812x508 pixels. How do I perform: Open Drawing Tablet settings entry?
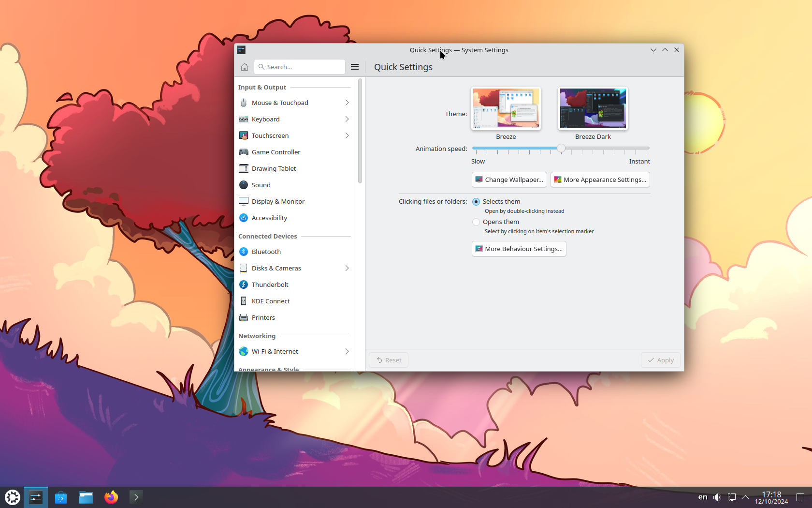click(x=295, y=168)
